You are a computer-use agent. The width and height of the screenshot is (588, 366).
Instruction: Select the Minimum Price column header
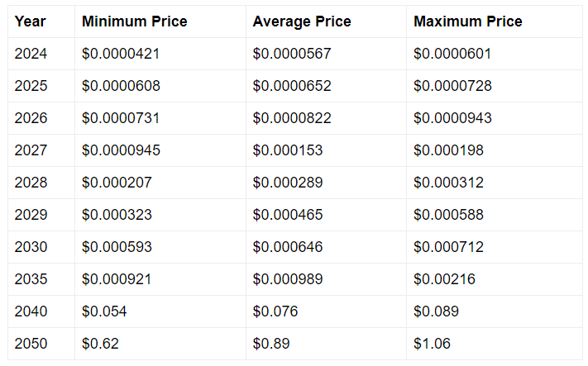pyautogui.click(x=134, y=21)
